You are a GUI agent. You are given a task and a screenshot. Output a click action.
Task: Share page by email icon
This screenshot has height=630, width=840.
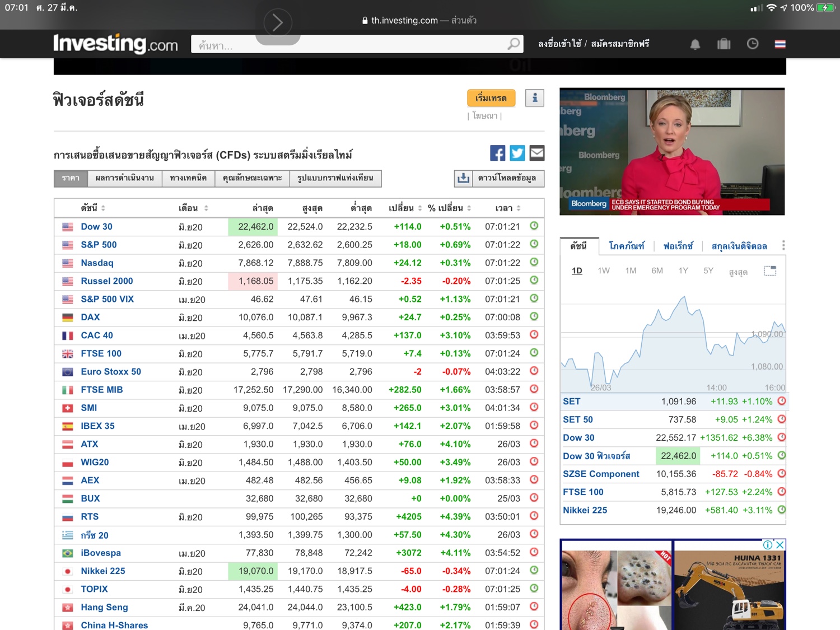pos(537,153)
